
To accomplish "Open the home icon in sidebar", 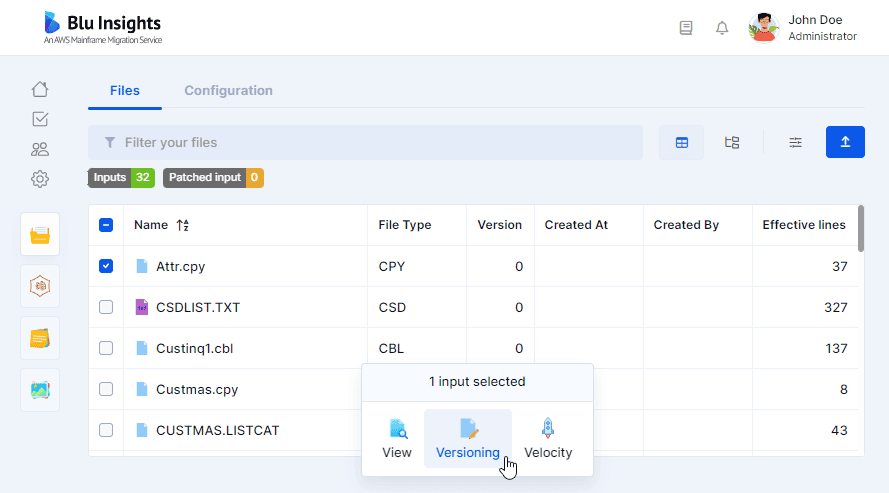I will [40, 89].
